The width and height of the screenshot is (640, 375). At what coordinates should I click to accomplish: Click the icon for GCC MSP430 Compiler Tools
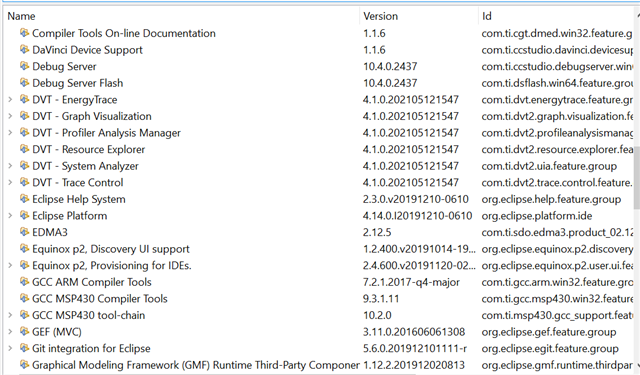24,298
